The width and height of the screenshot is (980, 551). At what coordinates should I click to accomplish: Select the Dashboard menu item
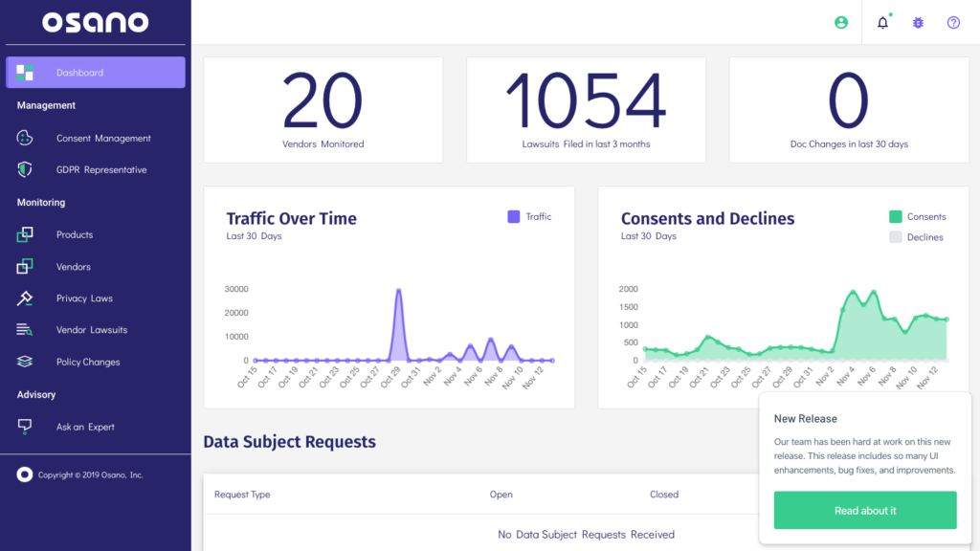pyautogui.click(x=95, y=72)
